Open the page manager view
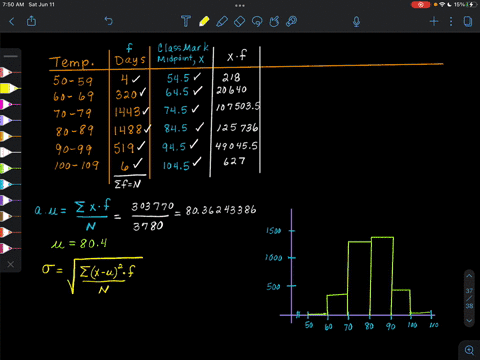 (468, 22)
